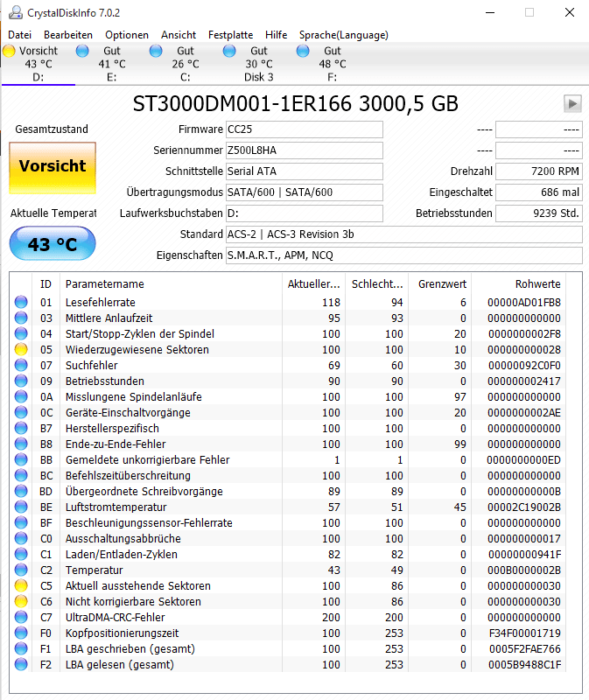Image resolution: width=589 pixels, height=700 pixels.
Task: Select the drive F: status orb
Action: pyautogui.click(x=304, y=51)
